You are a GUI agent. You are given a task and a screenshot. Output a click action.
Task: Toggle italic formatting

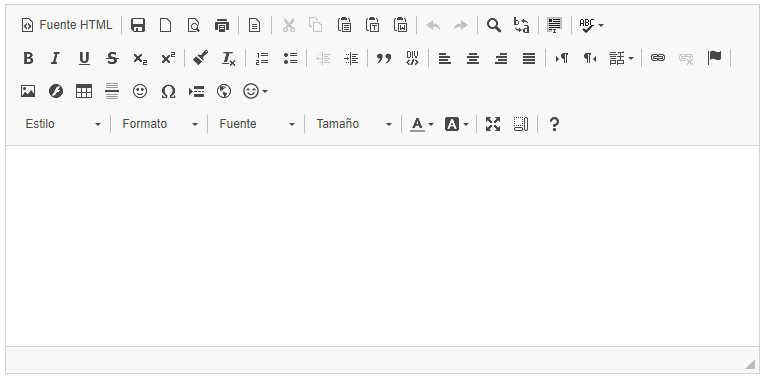coord(55,58)
